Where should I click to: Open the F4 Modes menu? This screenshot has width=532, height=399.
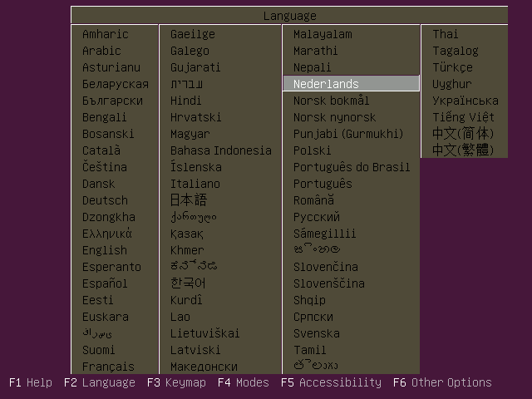click(243, 382)
